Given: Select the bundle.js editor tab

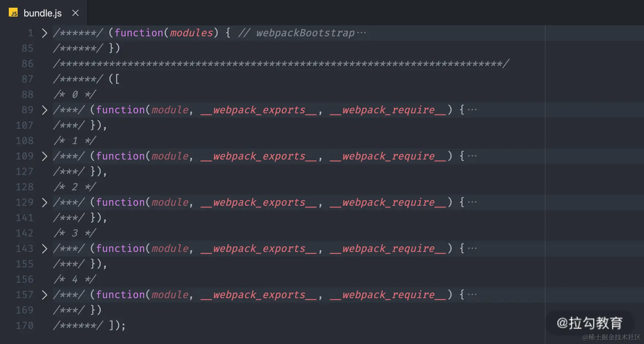Looking at the screenshot, I should (x=44, y=13).
